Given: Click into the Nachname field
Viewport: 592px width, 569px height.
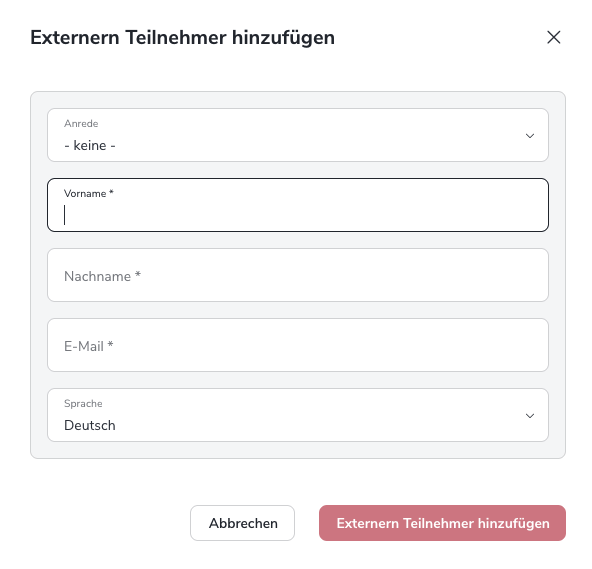Looking at the screenshot, I should 298,275.
